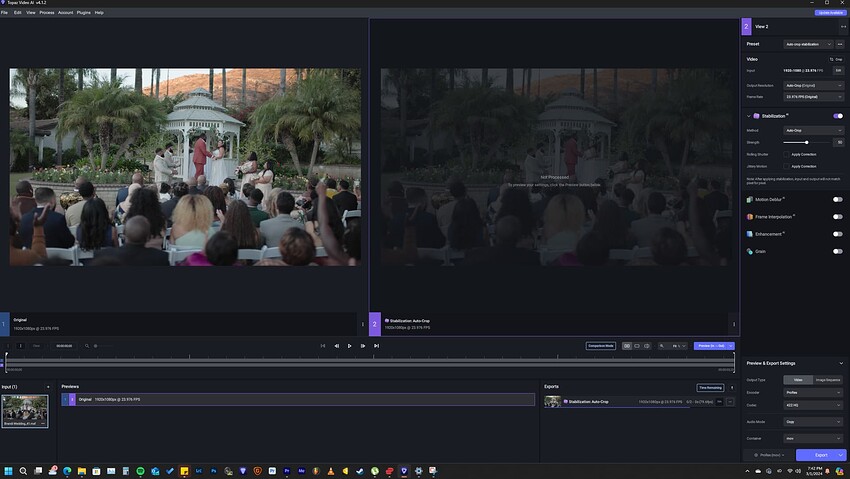Open the Output Resolution dropdown
850x479 pixels.
click(x=814, y=86)
